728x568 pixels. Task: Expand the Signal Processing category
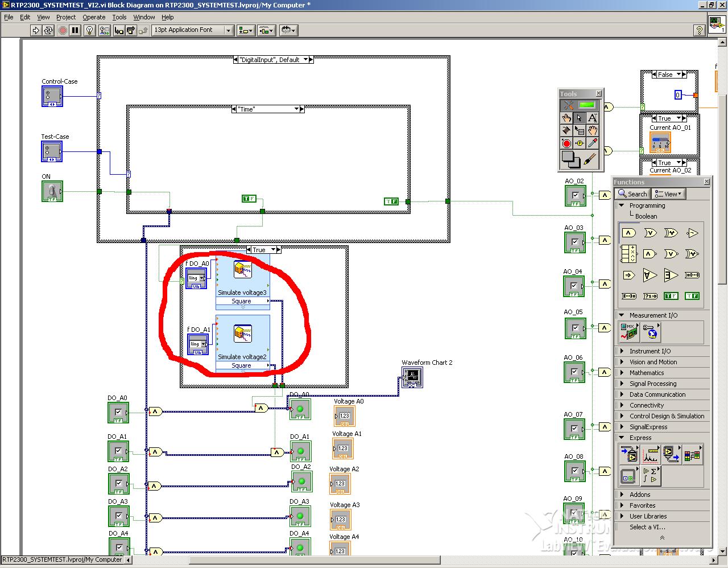point(622,384)
